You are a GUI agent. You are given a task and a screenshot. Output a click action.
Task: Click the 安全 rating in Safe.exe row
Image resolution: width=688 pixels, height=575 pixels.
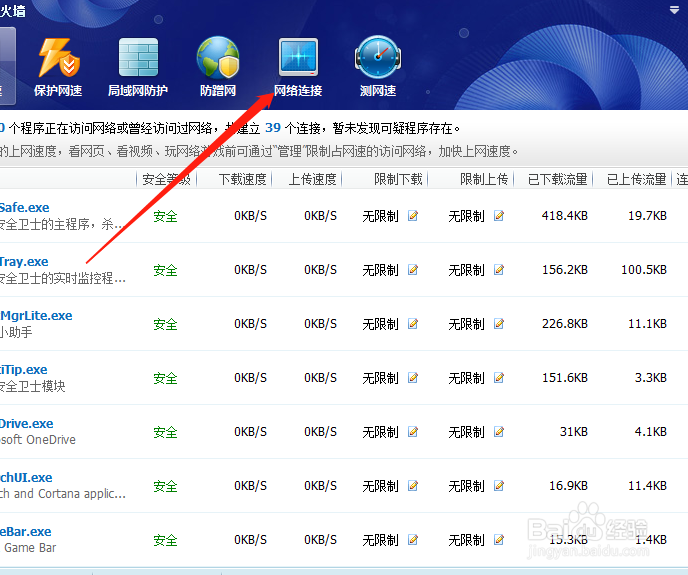coord(165,216)
